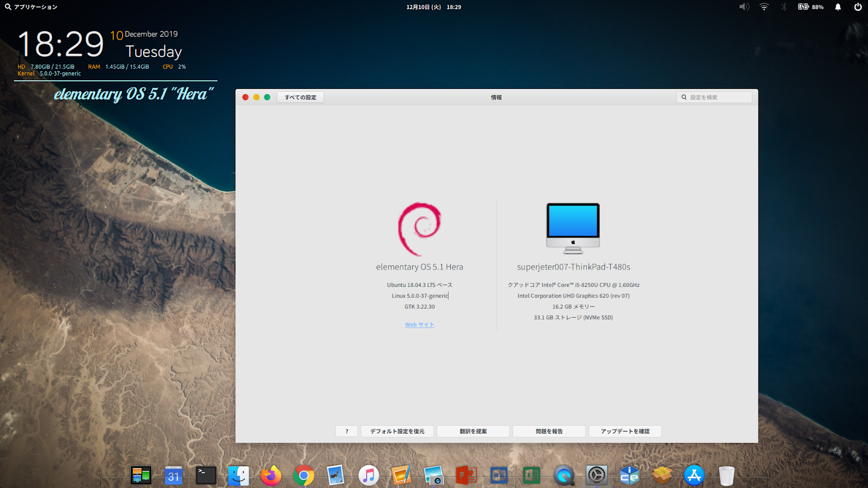The width and height of the screenshot is (868, 488).
Task: Open the Finder-style file manager in the dock
Action: coord(239,476)
